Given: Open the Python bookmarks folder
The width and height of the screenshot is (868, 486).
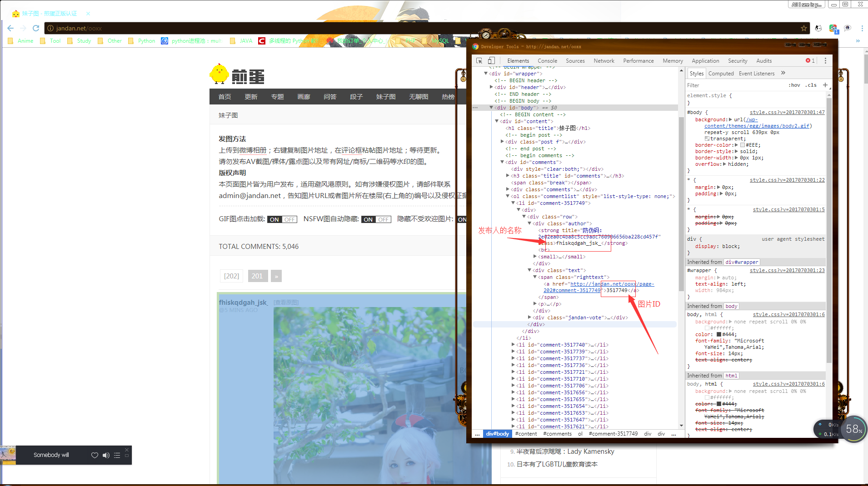Looking at the screenshot, I should point(142,41).
